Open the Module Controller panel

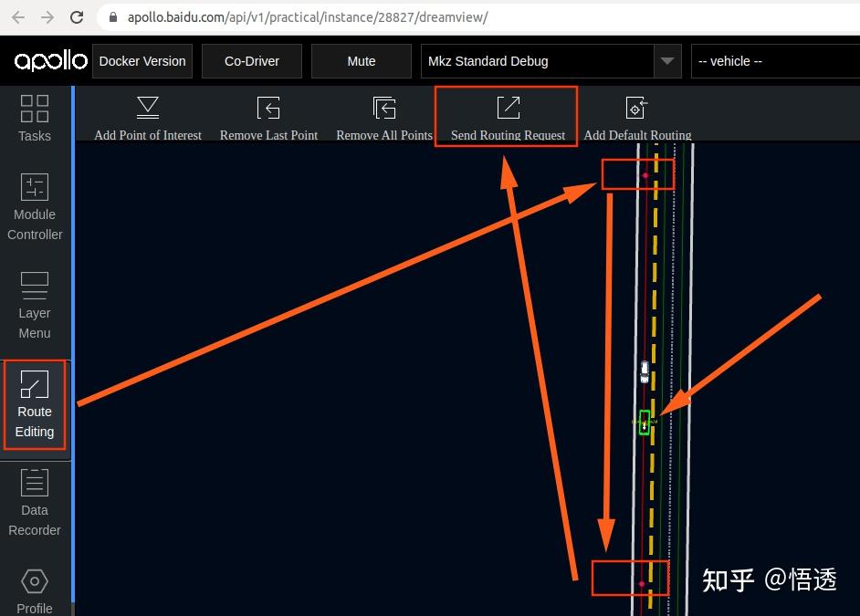coord(35,207)
